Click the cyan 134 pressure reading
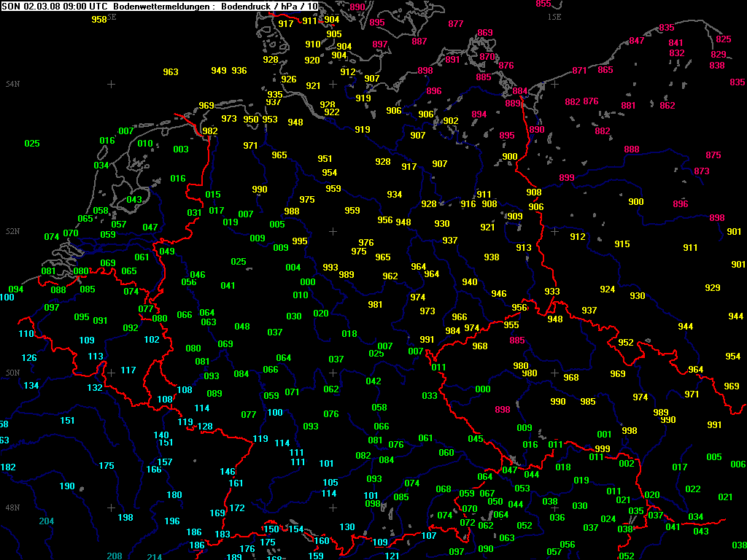Viewport: 747px width, 560px height. [x=31, y=386]
